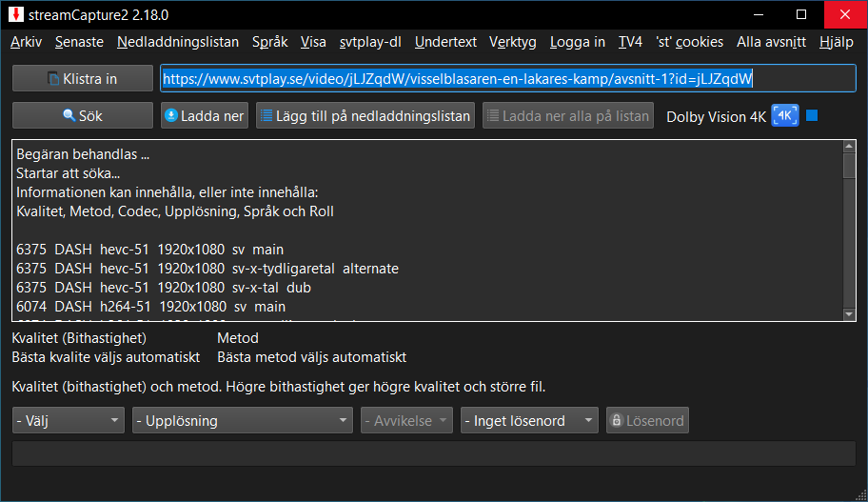Click the output scrollbar up arrow
Image resolution: width=868 pixels, height=502 pixels.
(x=849, y=147)
